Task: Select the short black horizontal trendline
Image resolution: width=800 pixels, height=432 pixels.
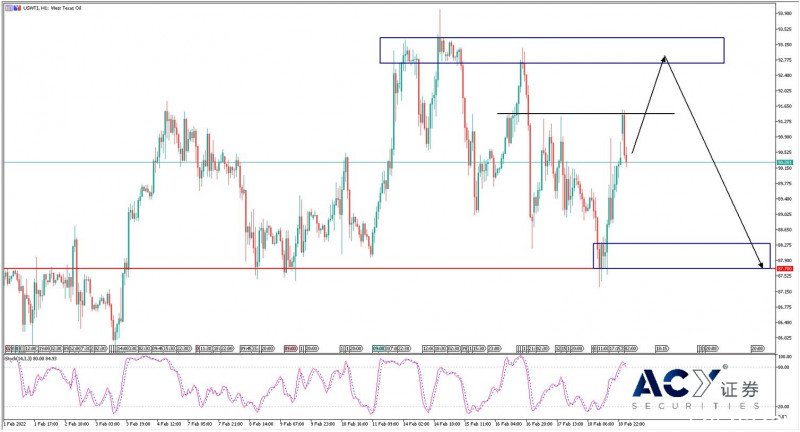Action: click(x=585, y=113)
